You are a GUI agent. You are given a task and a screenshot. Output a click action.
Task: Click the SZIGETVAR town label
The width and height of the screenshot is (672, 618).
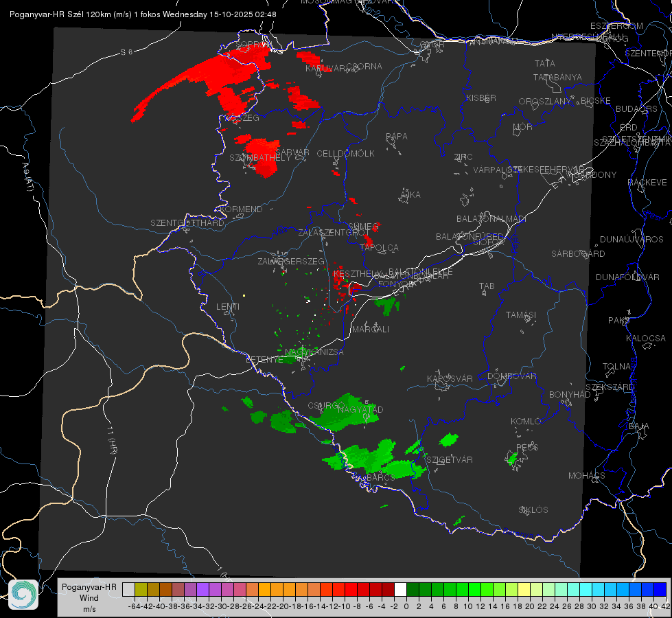pos(449,460)
